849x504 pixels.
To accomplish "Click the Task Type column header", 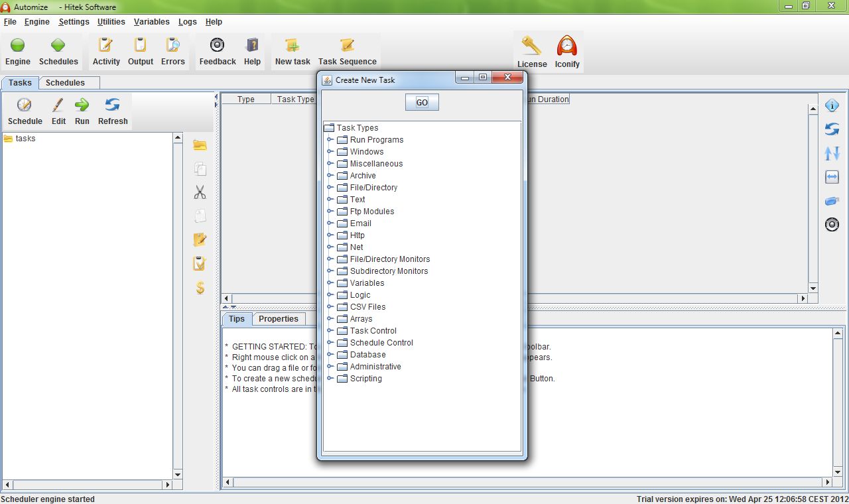I will (295, 99).
